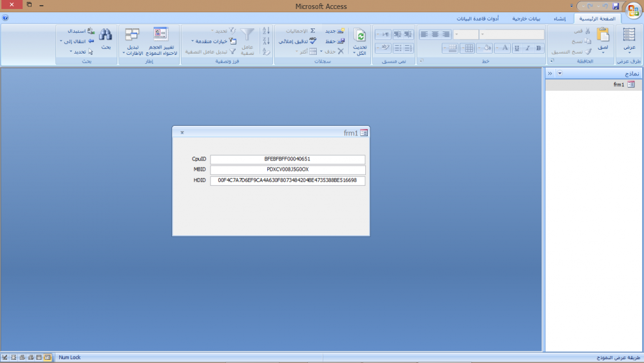Open Create tab (إنشاء)
This screenshot has width=644, height=363.
560,19
